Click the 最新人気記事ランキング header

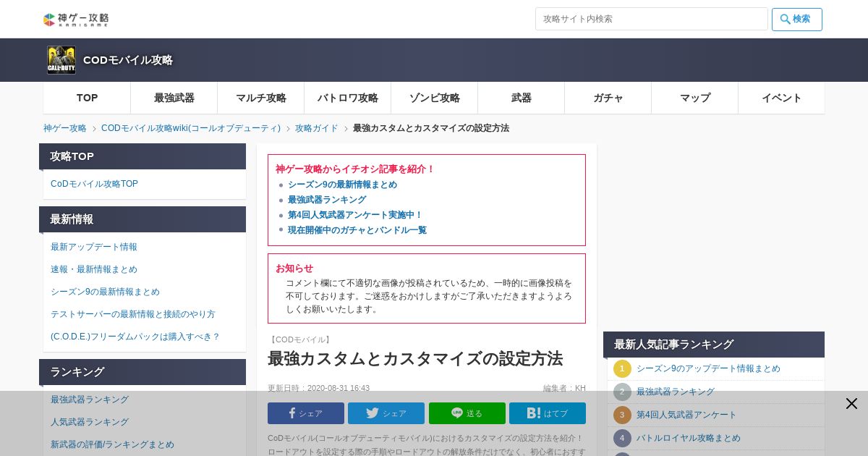click(714, 345)
